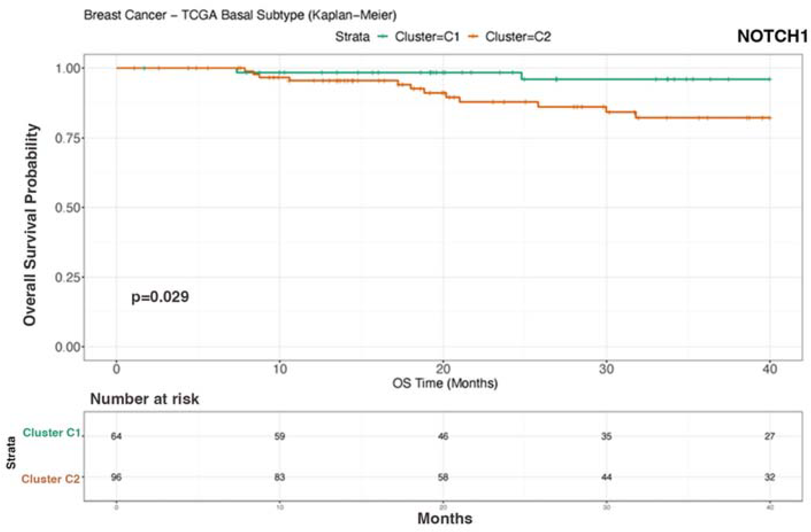Click the 20 tick on OS Time axis
Screen dimensions: 811x532
click(x=443, y=369)
